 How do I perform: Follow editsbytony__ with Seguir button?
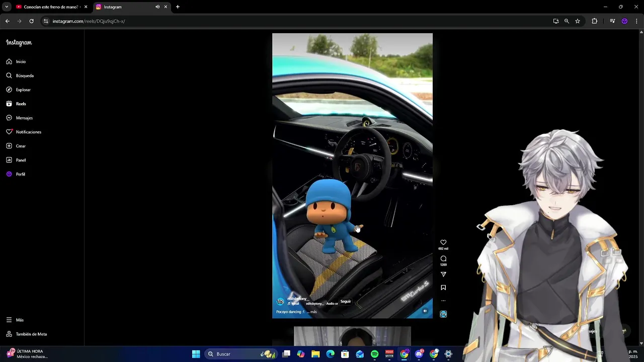346,302
